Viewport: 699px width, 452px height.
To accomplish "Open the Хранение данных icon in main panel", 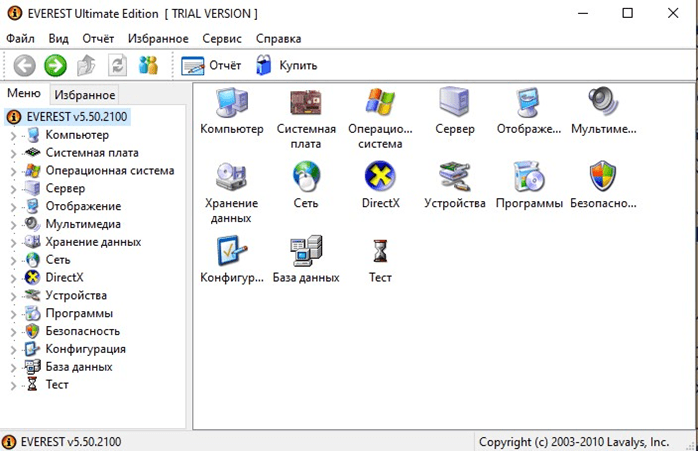I will tap(231, 177).
